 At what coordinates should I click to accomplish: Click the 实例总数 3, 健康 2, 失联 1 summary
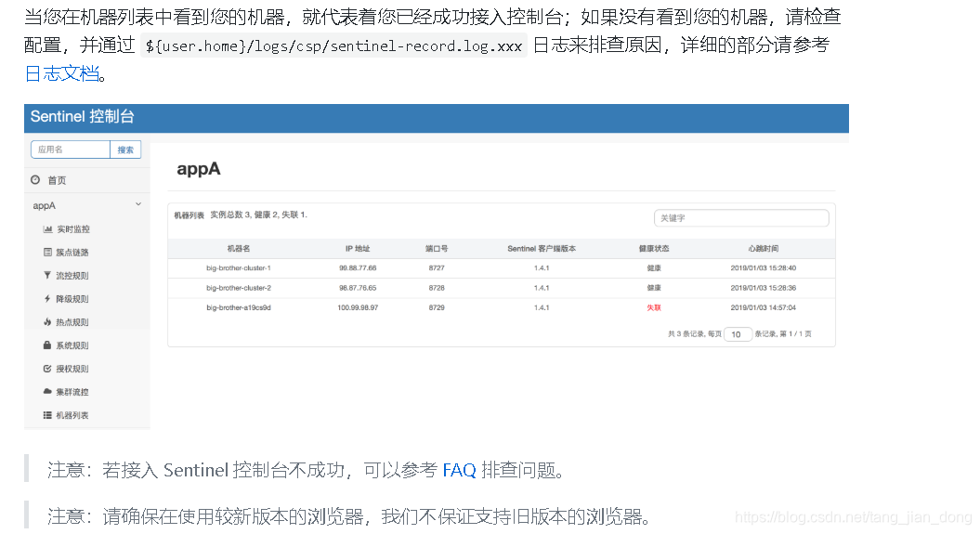pos(259,215)
